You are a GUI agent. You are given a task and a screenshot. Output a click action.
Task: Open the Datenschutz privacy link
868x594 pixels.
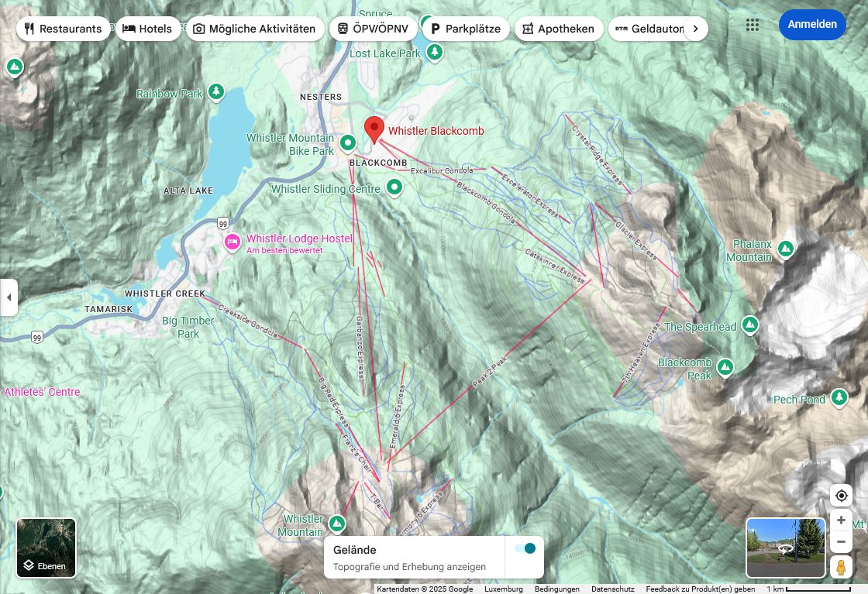613,589
